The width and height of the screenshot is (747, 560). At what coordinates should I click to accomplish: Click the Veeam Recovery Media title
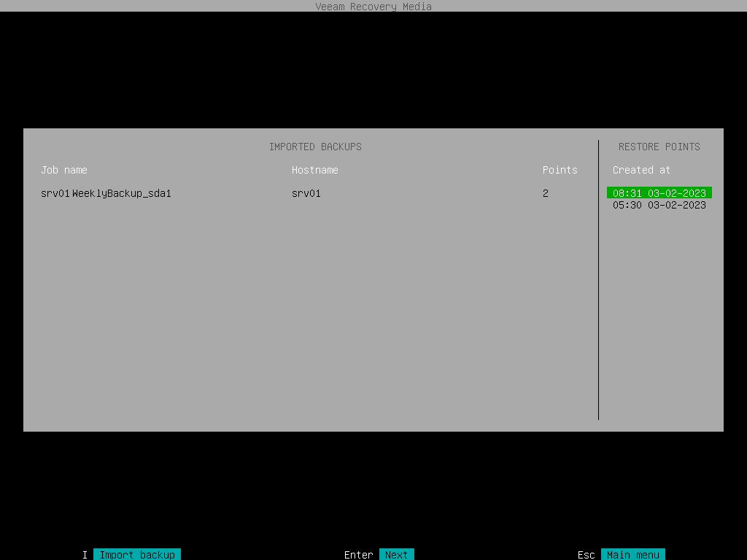pos(373,6)
